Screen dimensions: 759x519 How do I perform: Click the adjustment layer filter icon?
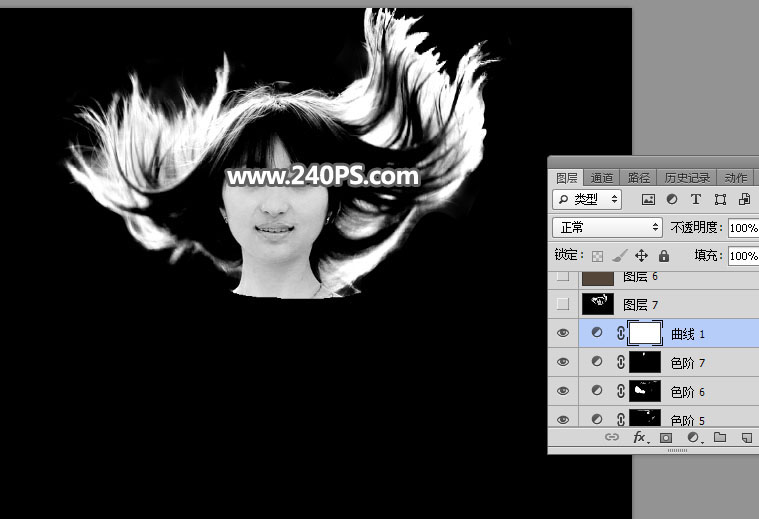(672, 200)
